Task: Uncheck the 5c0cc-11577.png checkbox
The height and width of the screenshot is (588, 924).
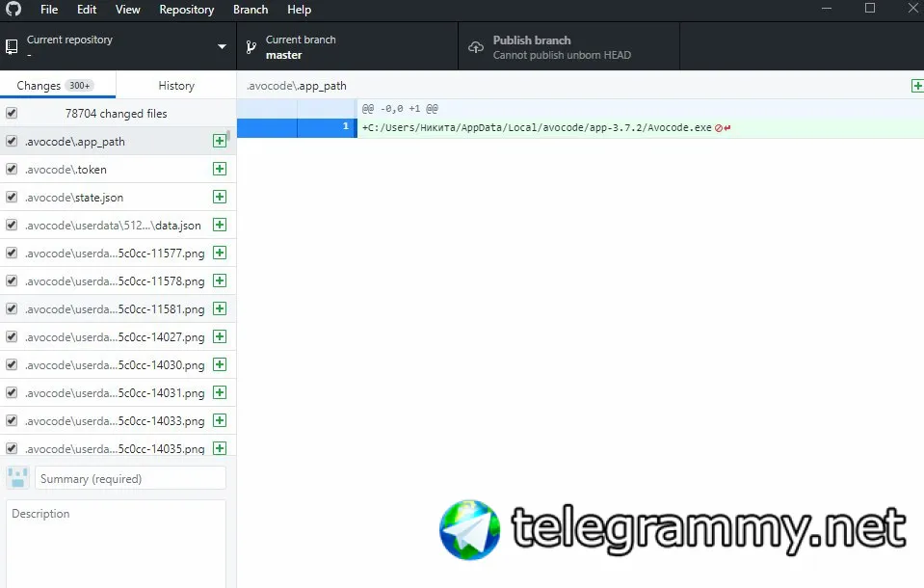Action: tap(12, 253)
